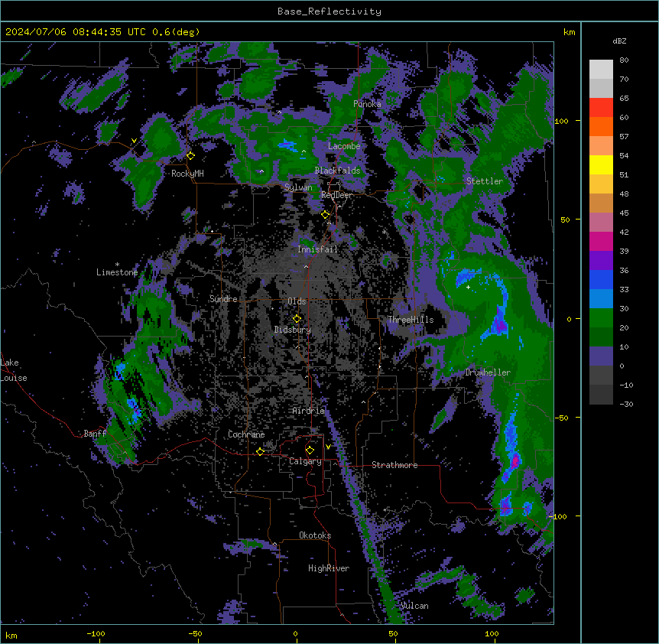Click the Didsbury town label
This screenshot has height=644, width=659.
pyautogui.click(x=293, y=330)
